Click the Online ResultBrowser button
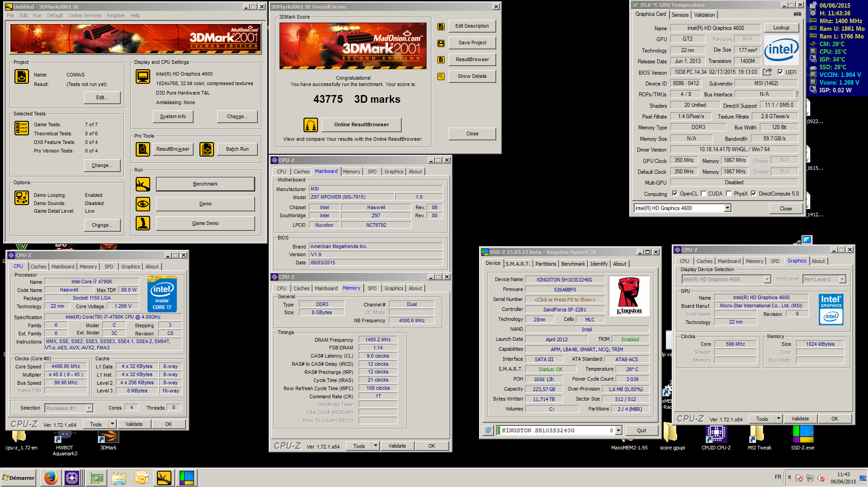The image size is (868, 487). coord(361,124)
